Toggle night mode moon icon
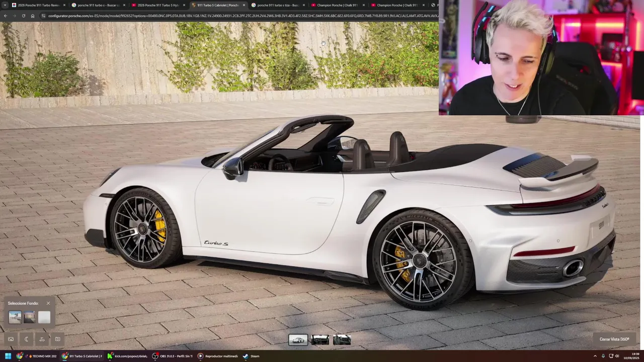 click(27, 339)
